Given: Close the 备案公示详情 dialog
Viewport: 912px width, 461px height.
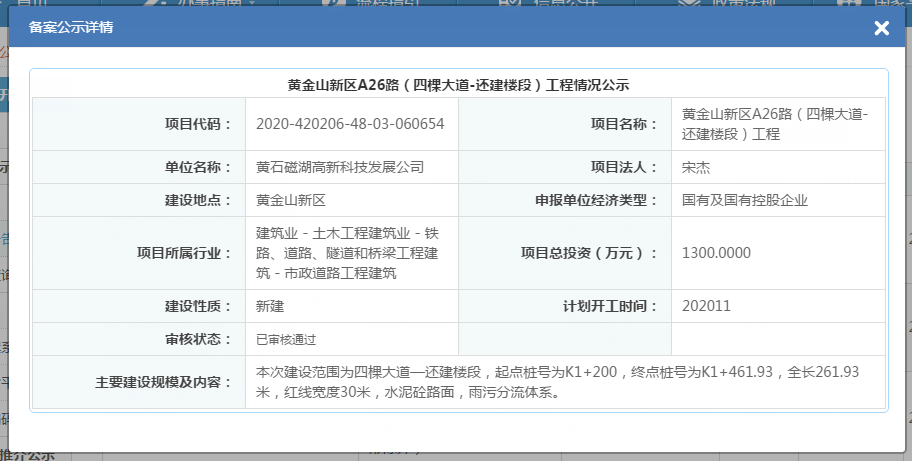Looking at the screenshot, I should [x=881, y=28].
